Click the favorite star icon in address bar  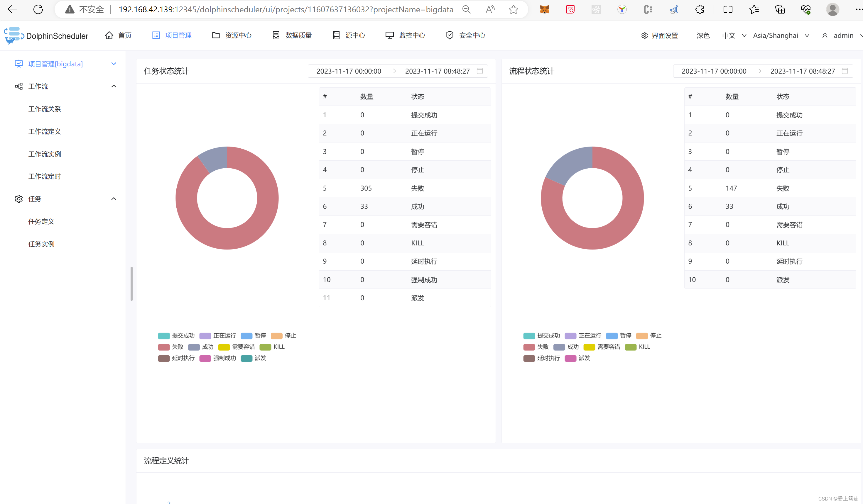[x=513, y=9]
